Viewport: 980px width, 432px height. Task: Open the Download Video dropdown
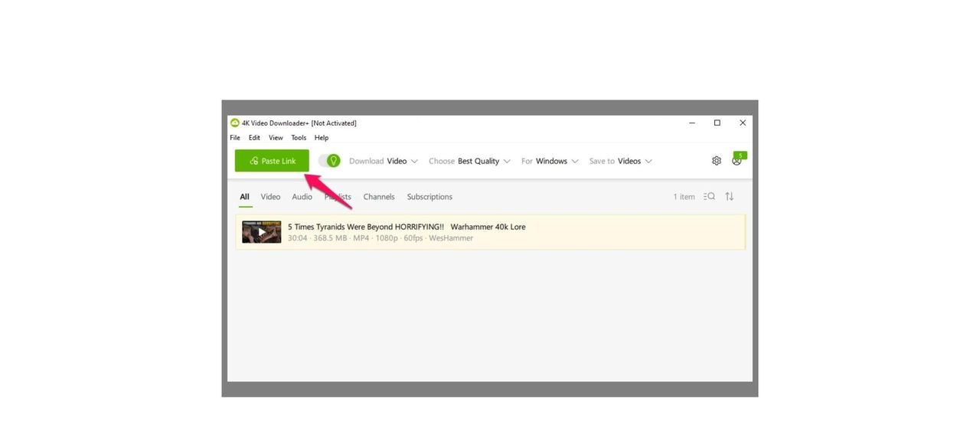click(x=384, y=161)
